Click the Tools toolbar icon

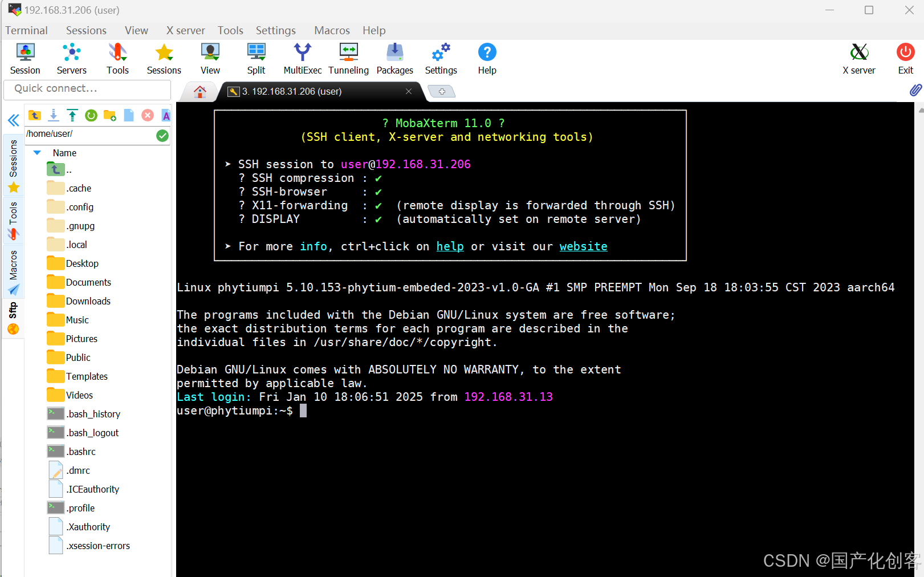click(117, 59)
